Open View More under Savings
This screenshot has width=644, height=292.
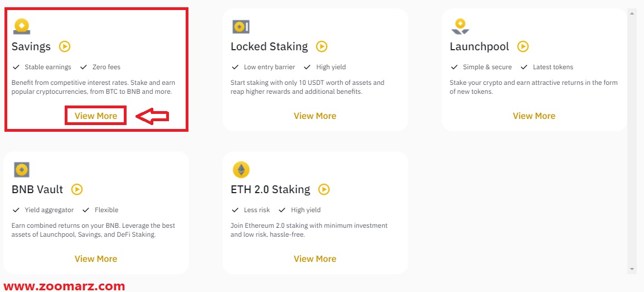96,116
